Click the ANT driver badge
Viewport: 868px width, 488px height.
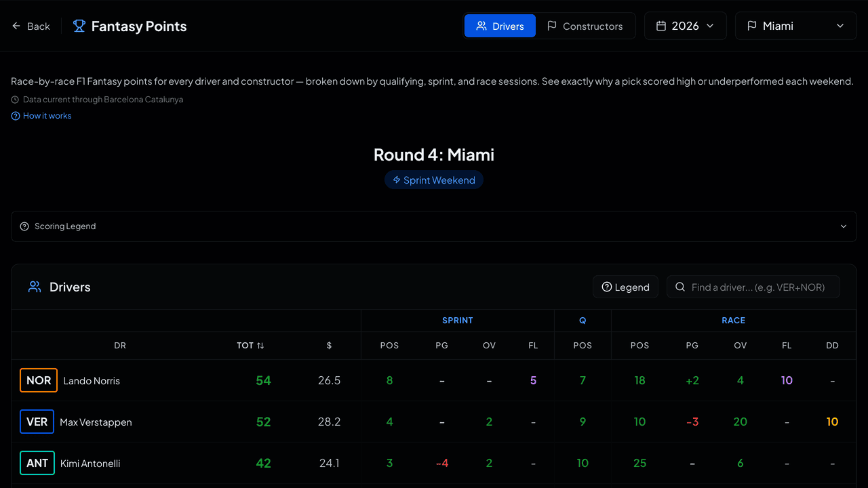point(37,464)
